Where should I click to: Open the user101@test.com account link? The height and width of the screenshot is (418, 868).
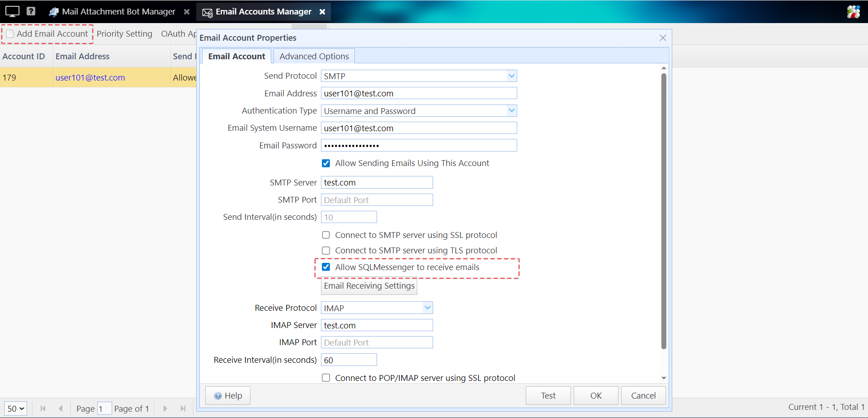[x=90, y=78]
